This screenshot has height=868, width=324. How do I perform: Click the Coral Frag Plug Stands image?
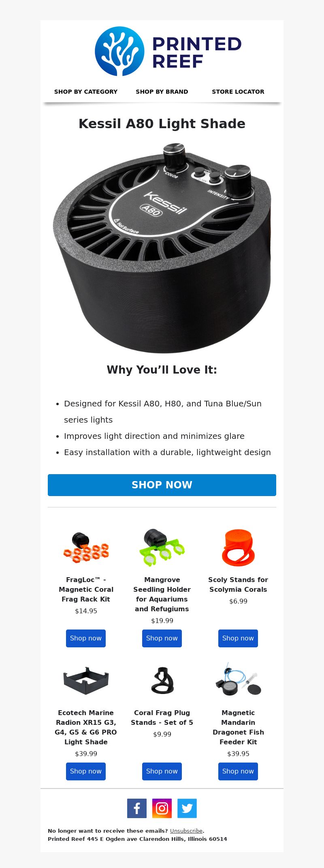pyautogui.click(x=162, y=681)
